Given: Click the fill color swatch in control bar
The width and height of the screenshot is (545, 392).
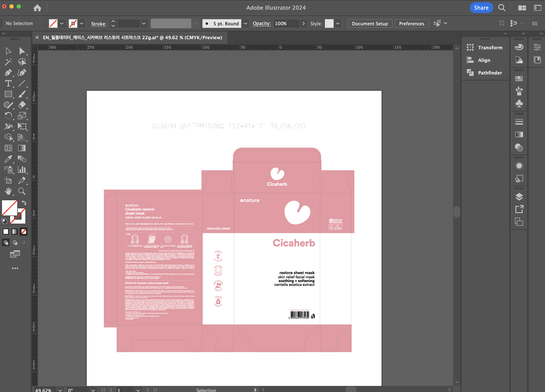Looking at the screenshot, I should (x=53, y=24).
